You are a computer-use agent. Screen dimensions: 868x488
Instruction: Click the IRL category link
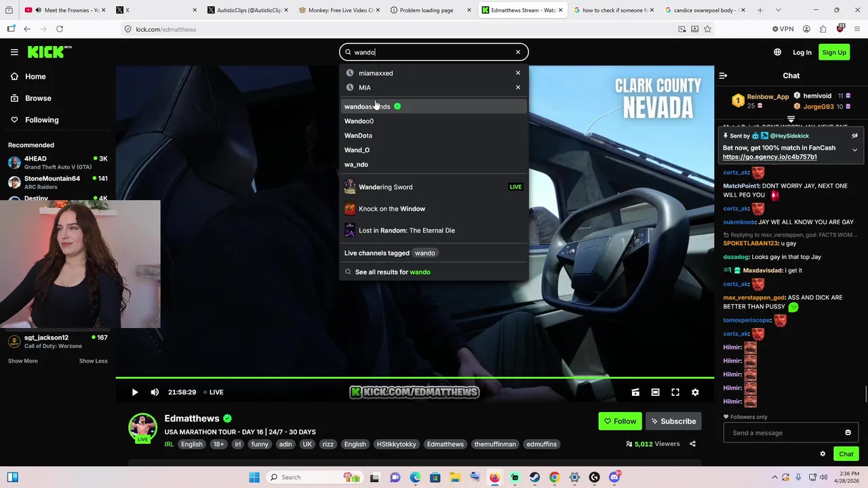(169, 445)
